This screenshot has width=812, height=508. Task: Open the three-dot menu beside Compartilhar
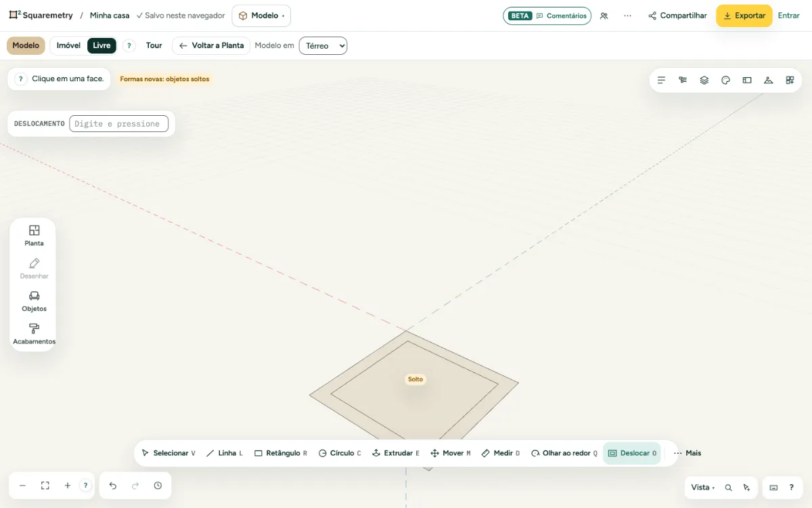point(628,16)
